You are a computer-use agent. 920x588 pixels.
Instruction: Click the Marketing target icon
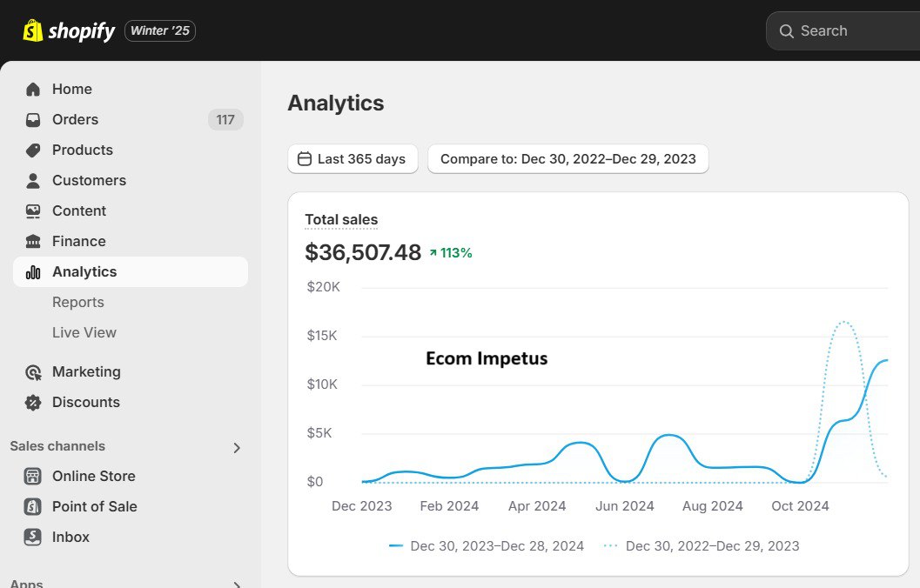click(x=33, y=372)
